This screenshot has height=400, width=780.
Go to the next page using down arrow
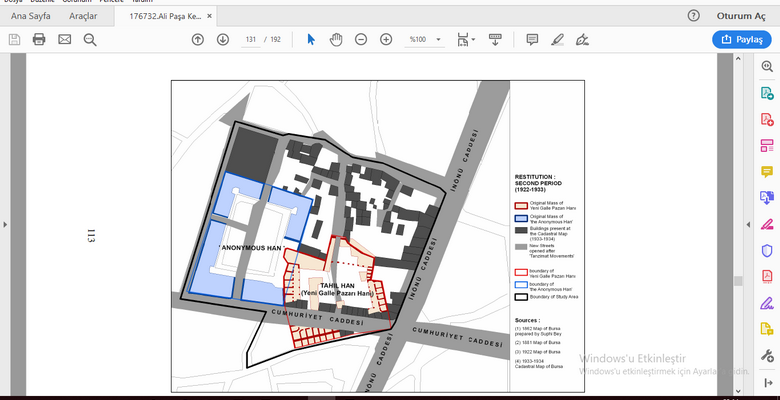click(223, 39)
